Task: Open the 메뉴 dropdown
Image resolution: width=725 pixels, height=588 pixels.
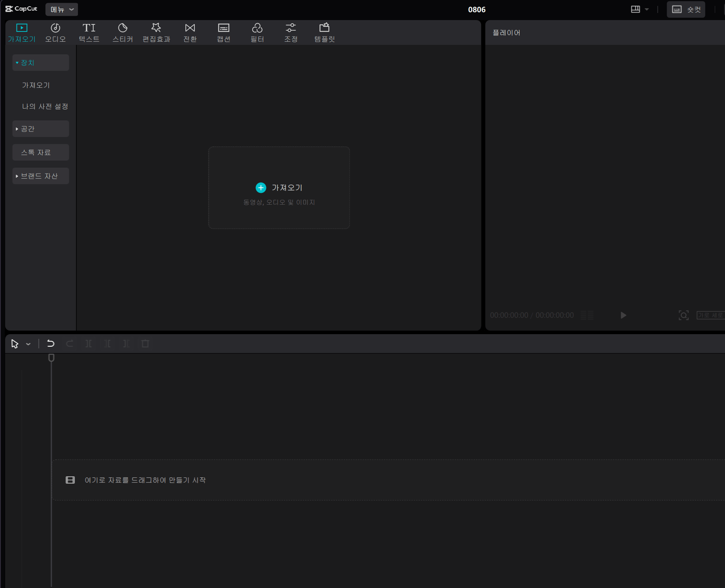Action: 61,9
